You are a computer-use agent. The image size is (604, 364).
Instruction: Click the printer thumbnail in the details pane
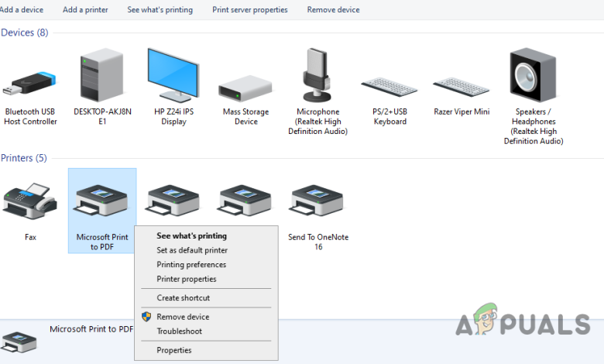coord(19,342)
